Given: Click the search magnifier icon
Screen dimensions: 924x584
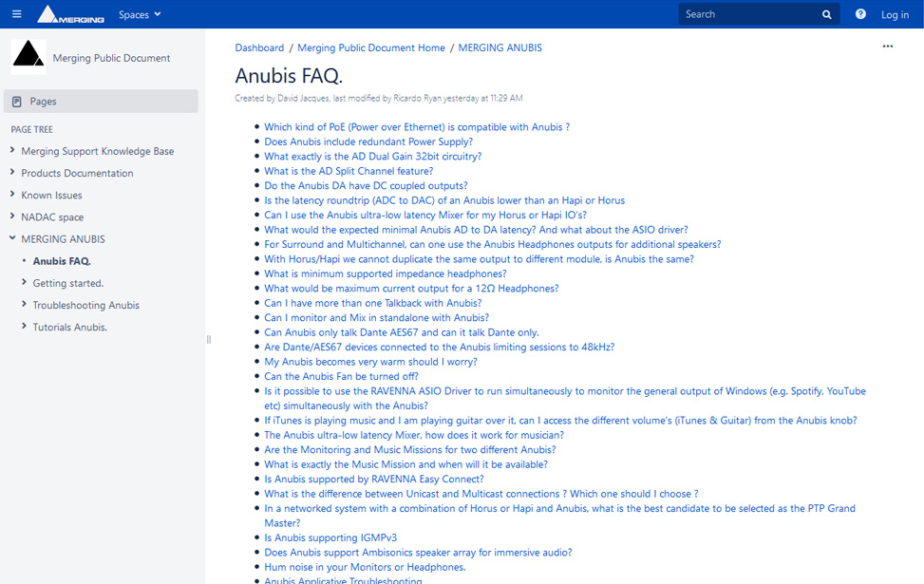Looking at the screenshot, I should pos(827,15).
